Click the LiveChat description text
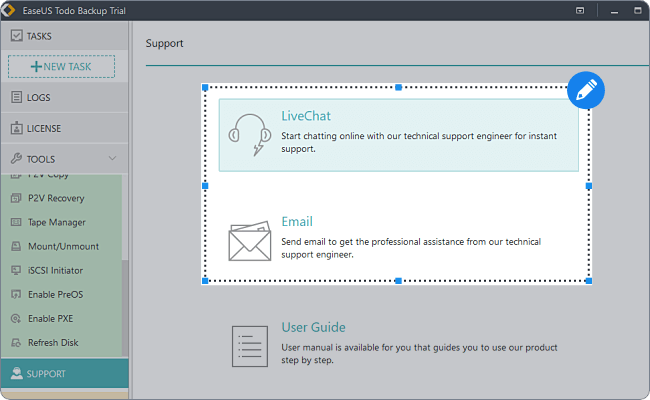 [419, 142]
